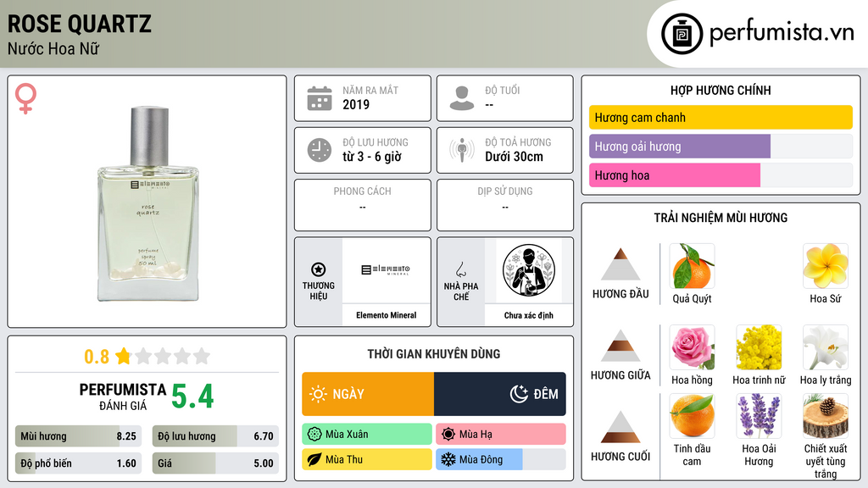Click the Rose Quartz perfume bottle image

(x=147, y=203)
